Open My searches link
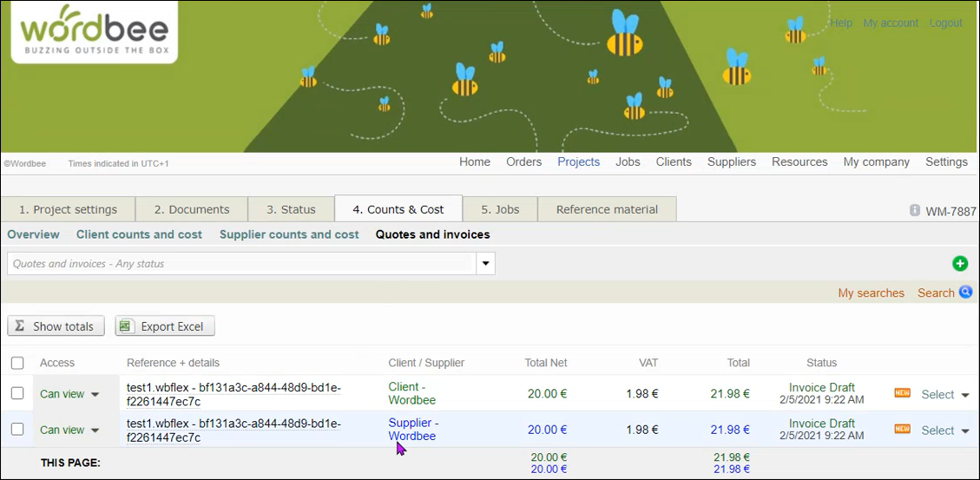The width and height of the screenshot is (980, 480). click(x=871, y=293)
